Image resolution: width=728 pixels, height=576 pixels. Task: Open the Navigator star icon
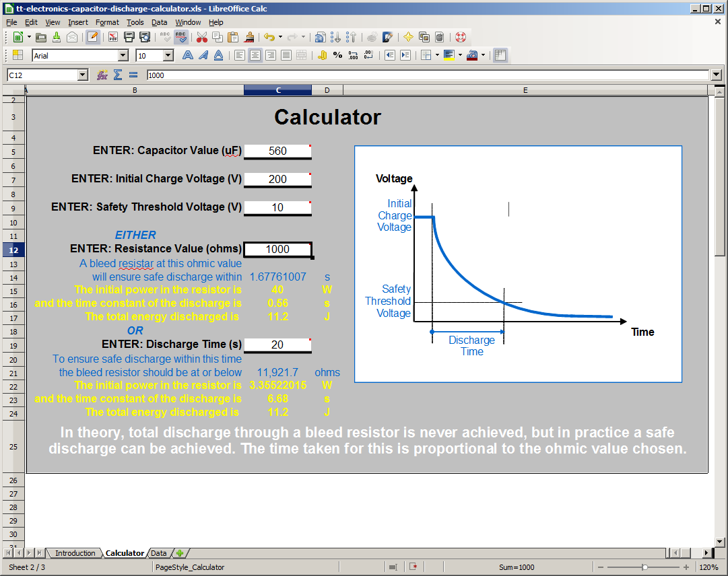[x=408, y=37]
